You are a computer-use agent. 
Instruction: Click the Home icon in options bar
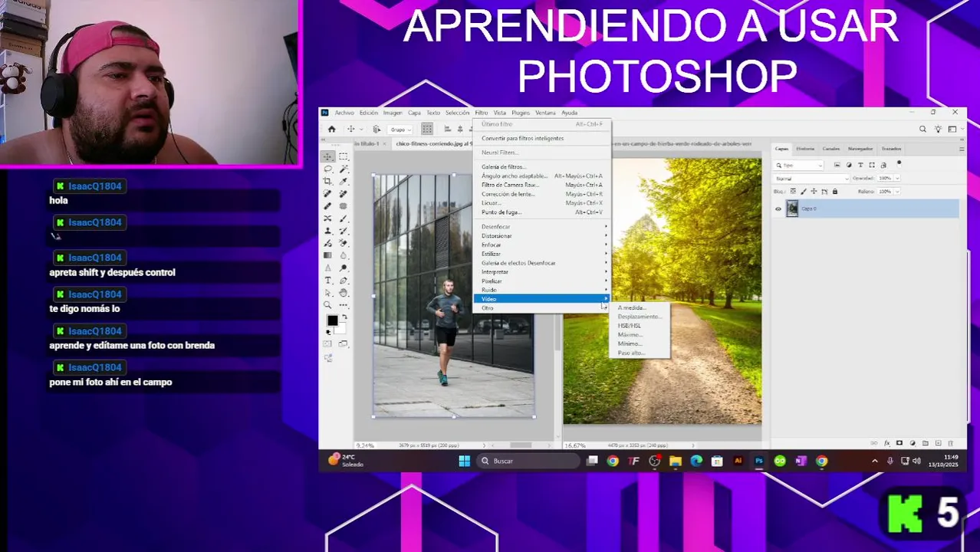coord(331,129)
